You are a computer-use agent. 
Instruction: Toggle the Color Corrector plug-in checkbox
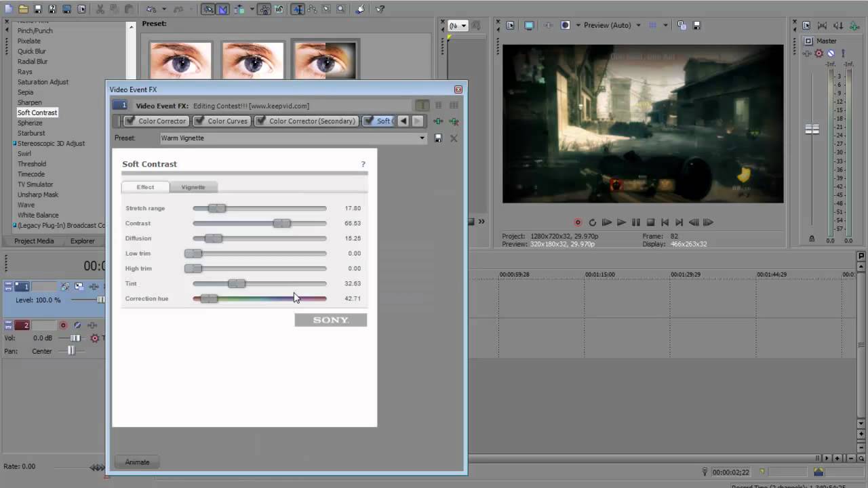pos(130,121)
